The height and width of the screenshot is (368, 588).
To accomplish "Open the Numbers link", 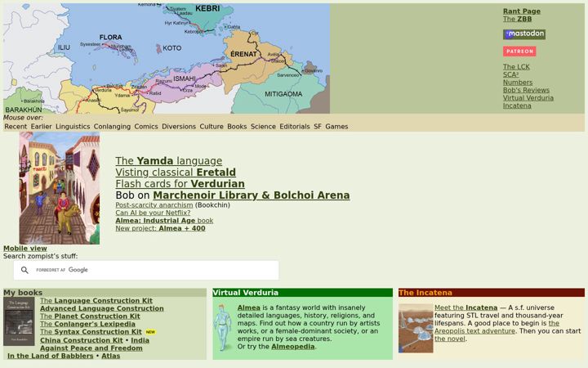I will [x=518, y=83].
